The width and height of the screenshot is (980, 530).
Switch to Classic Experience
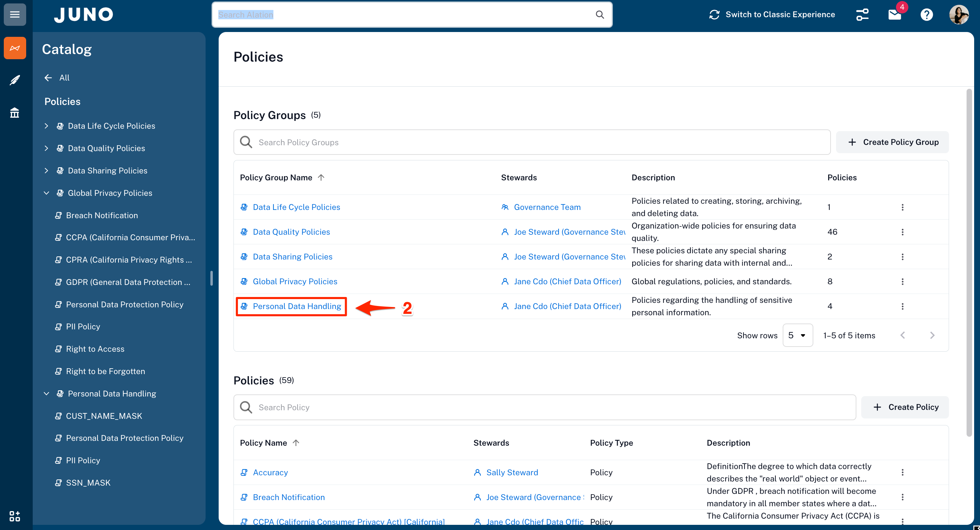coord(772,14)
